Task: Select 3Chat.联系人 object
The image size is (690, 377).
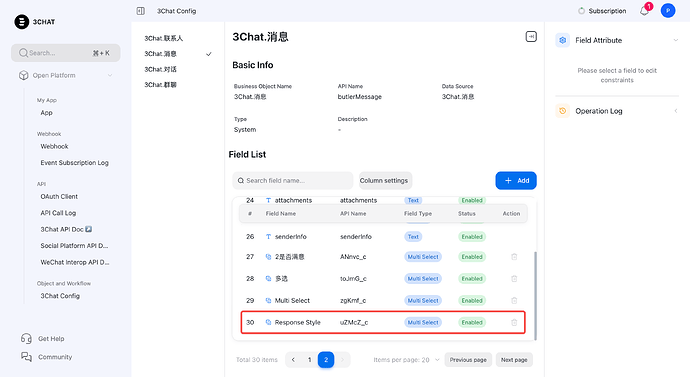Action: click(163, 38)
